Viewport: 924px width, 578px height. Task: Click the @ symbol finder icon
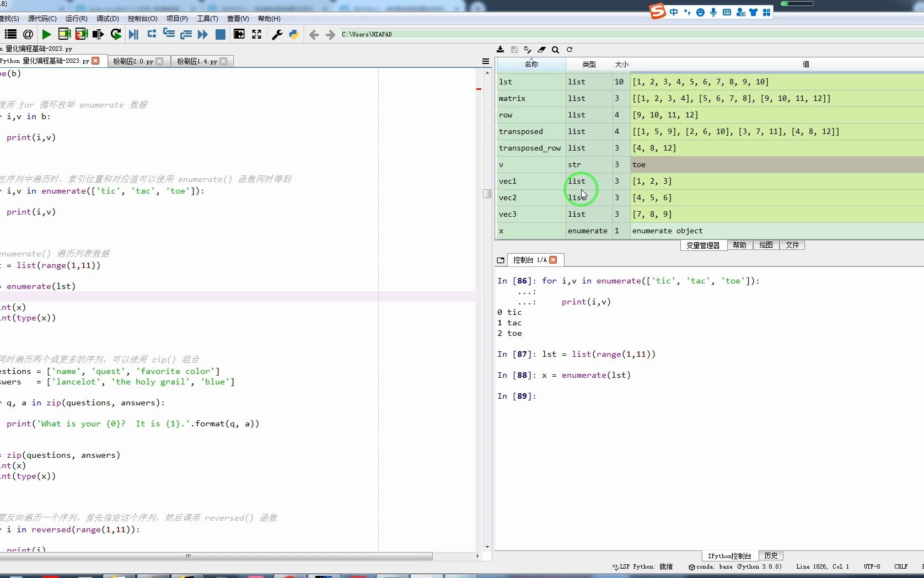point(28,34)
